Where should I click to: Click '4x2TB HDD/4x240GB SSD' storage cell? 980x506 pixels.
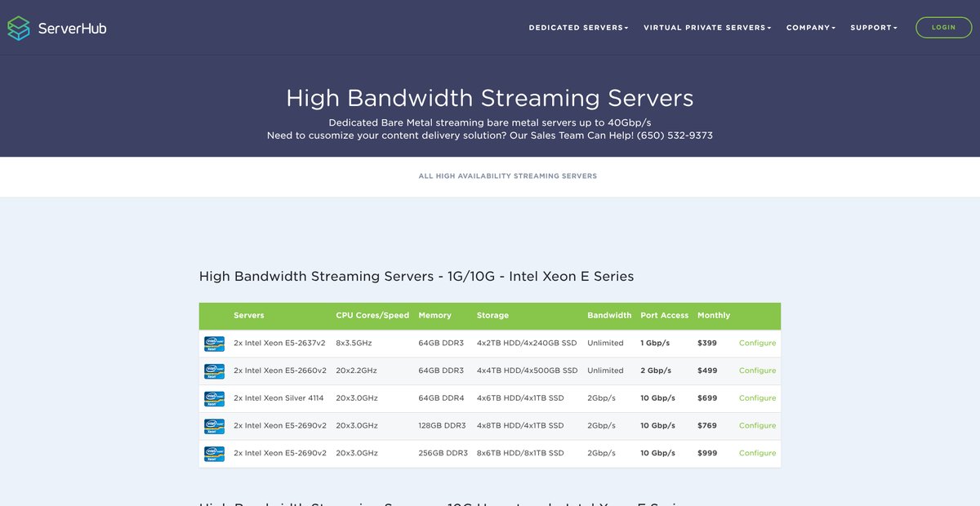(527, 344)
